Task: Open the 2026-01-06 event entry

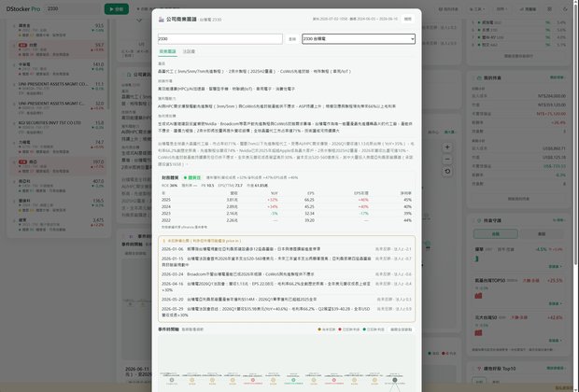Action: click(287, 249)
